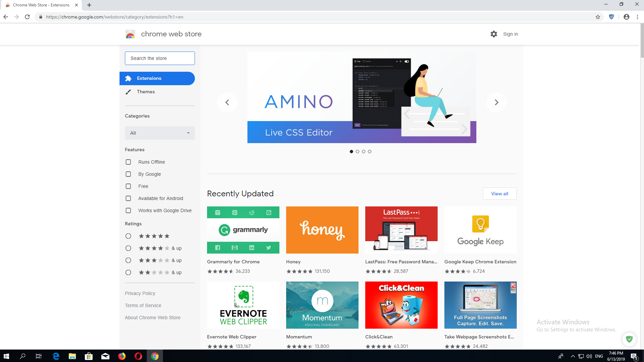Open the Windows Start menu
The width and height of the screenshot is (644, 362).
6,356
